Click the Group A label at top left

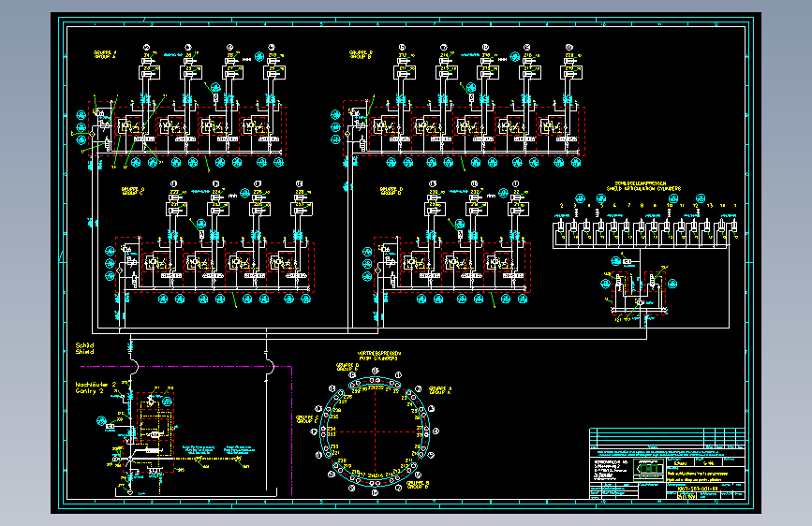105,54
